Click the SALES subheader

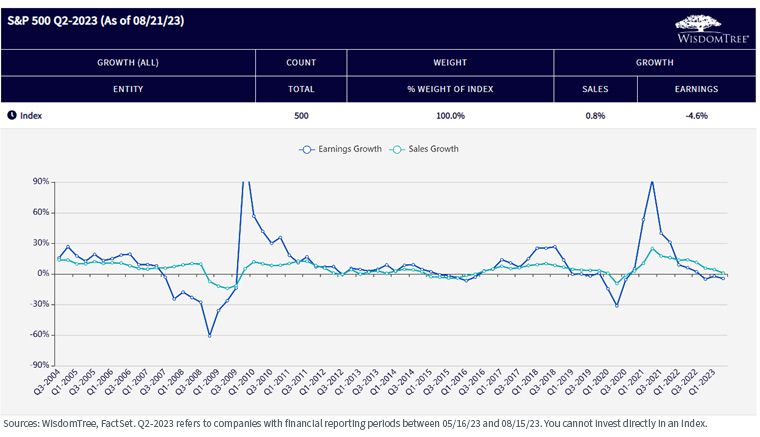[x=595, y=89]
